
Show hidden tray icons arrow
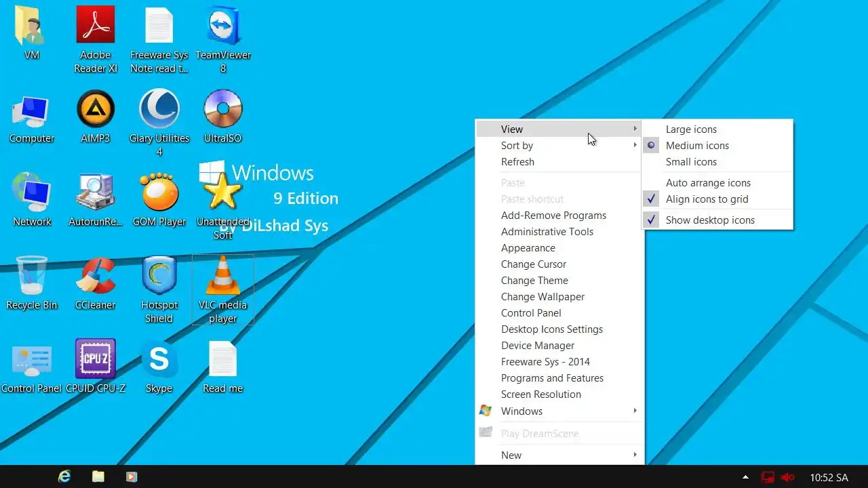pyautogui.click(x=746, y=477)
